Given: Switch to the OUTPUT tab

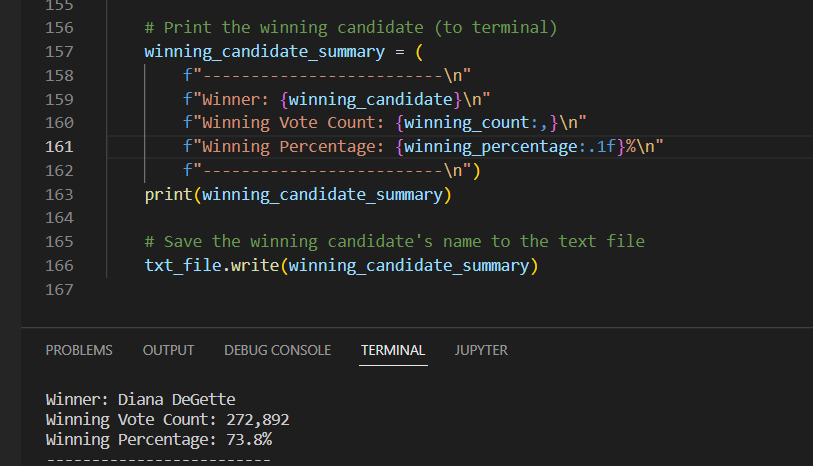Looking at the screenshot, I should 168,350.
